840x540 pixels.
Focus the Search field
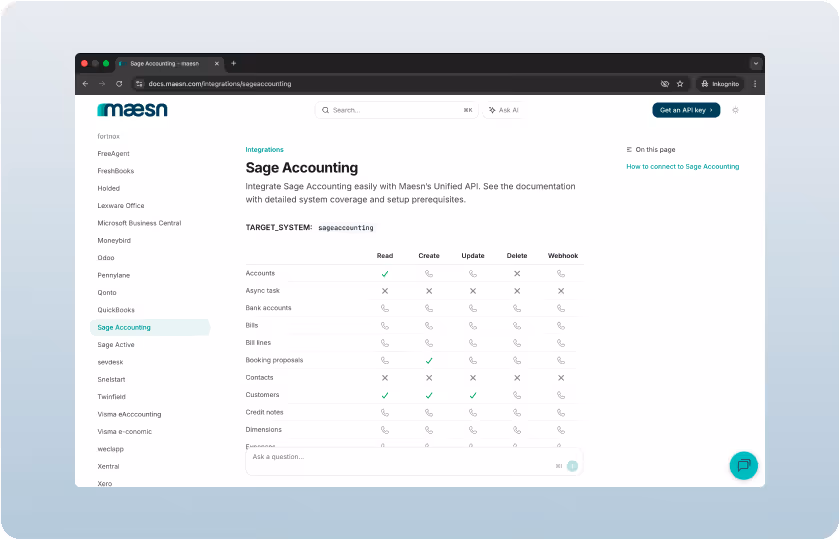396,110
